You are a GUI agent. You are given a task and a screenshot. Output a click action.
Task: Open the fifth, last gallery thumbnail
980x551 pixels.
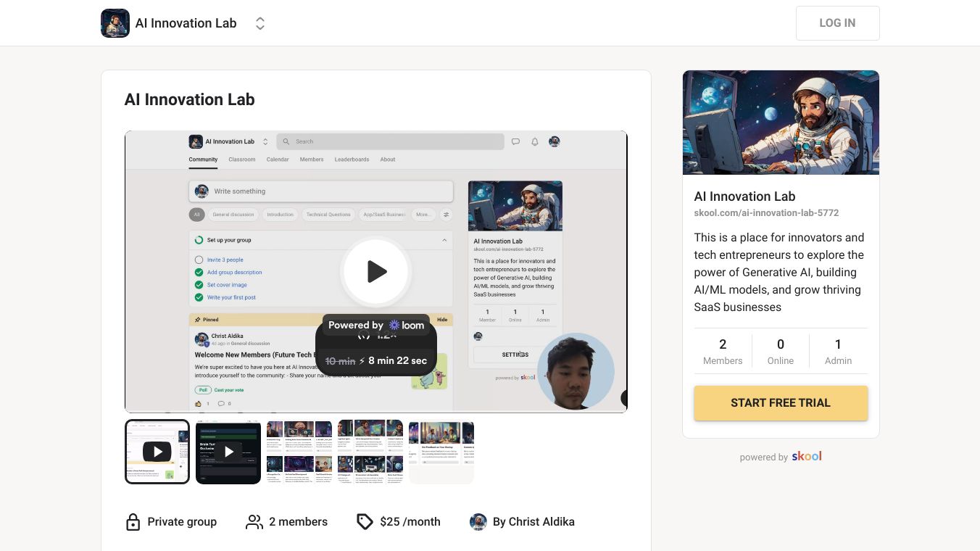click(441, 452)
